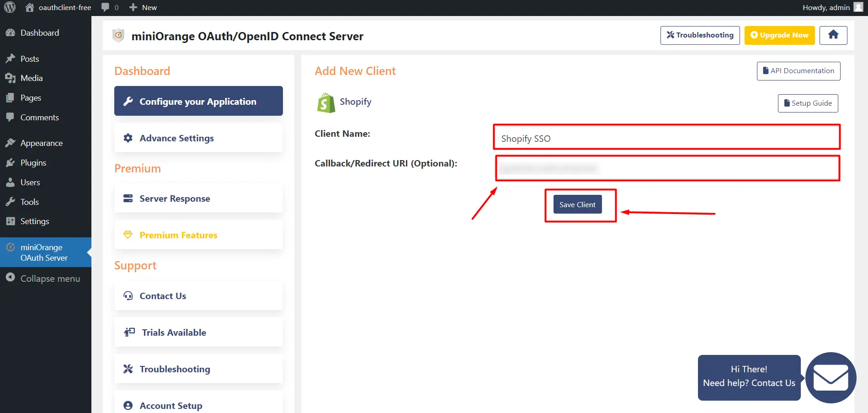868x413 pixels.
Task: Collapse the WordPress admin menu
Action: (46, 279)
